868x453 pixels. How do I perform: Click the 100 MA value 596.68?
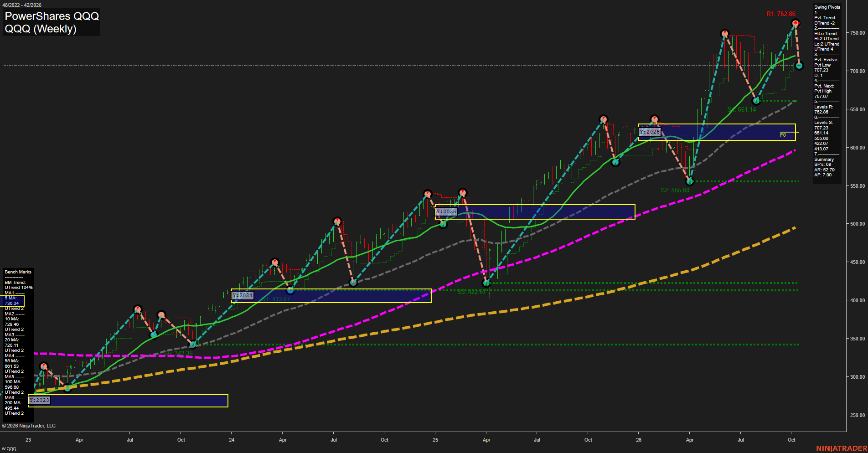click(x=12, y=387)
